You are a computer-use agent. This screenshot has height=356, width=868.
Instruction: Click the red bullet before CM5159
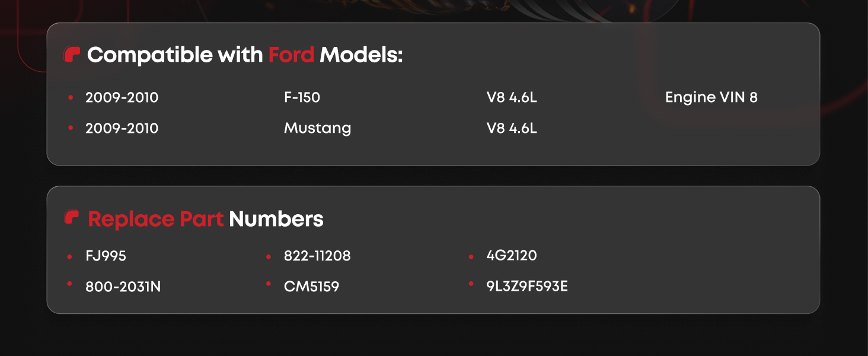click(x=269, y=285)
